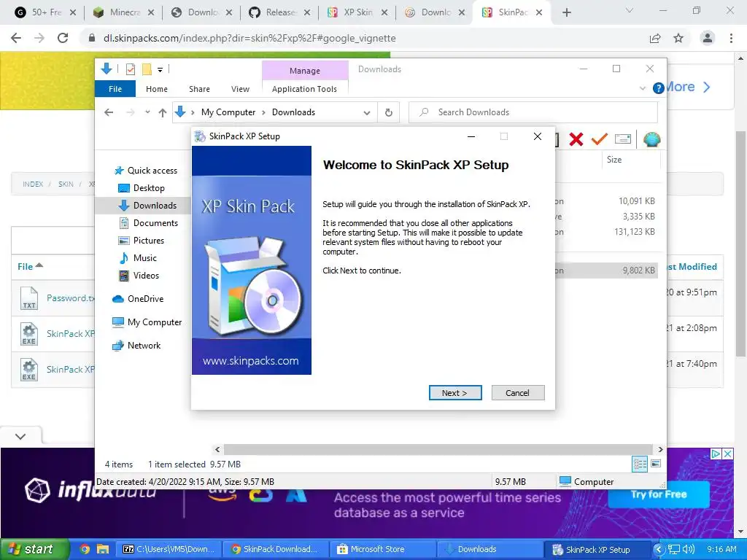Viewport: 747px width, 560px height.
Task: Switch to 7-Zip taskbar window
Action: 170,549
